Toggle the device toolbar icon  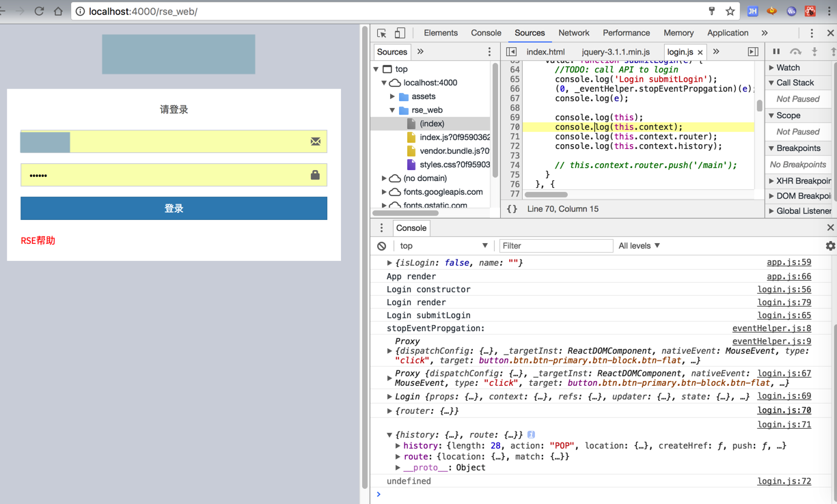[x=400, y=33]
